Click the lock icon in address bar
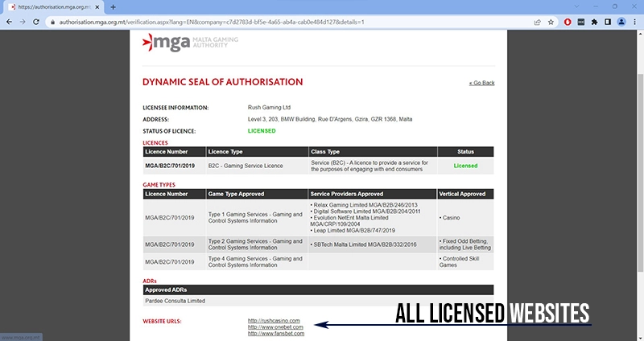The image size is (644, 341). click(52, 23)
